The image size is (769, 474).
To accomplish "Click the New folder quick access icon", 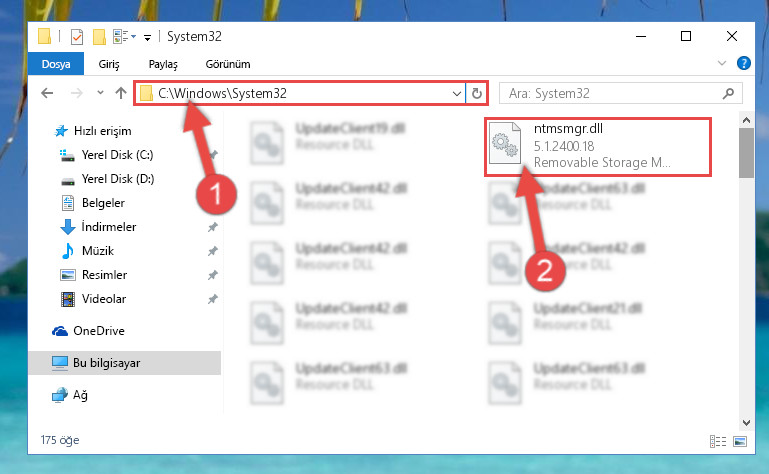I will pos(100,37).
